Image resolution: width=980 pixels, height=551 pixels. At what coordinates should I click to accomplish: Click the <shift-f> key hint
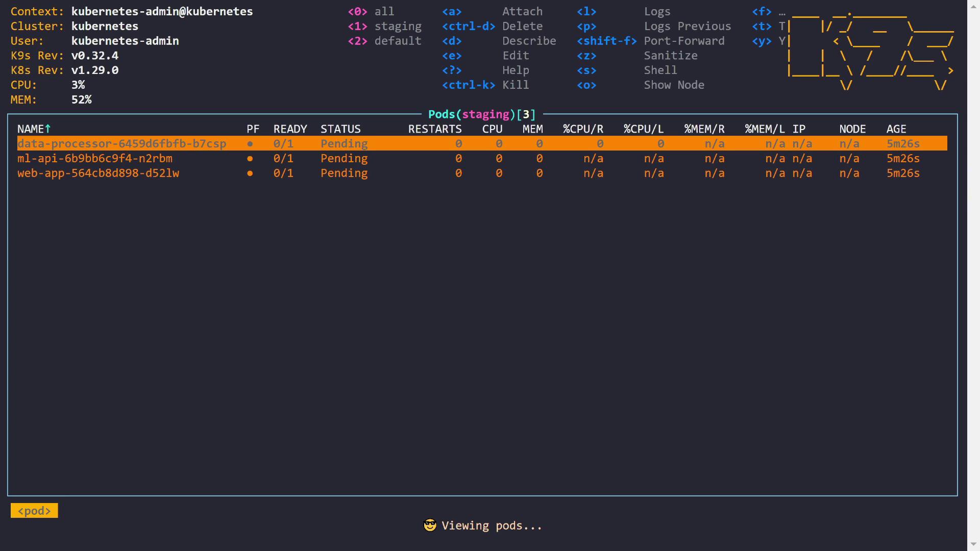[606, 41]
